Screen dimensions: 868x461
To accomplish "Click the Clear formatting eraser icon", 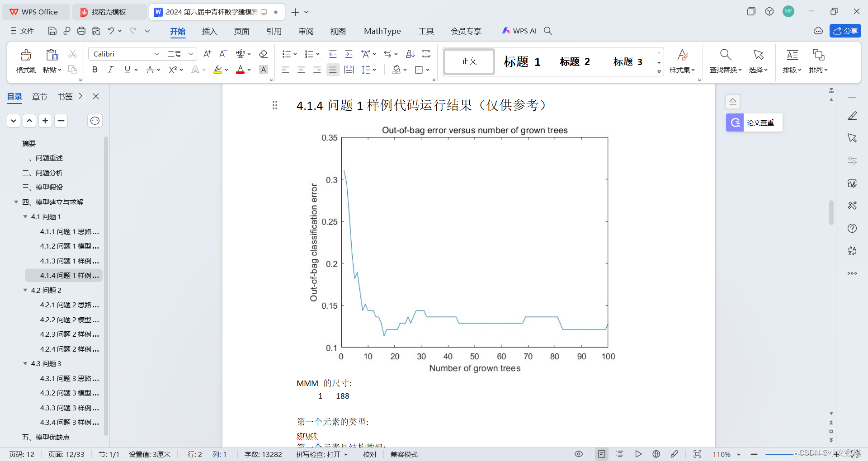I will click(263, 54).
